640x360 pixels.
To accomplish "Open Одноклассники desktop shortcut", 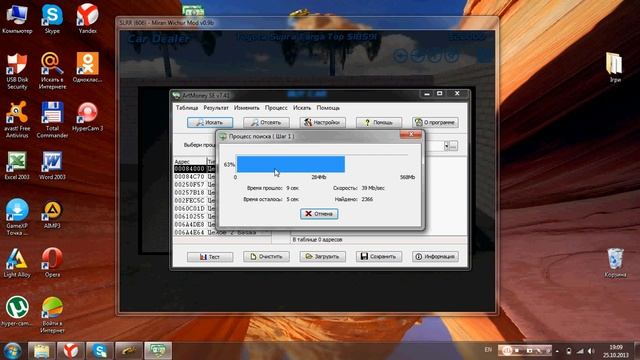I will [87, 68].
